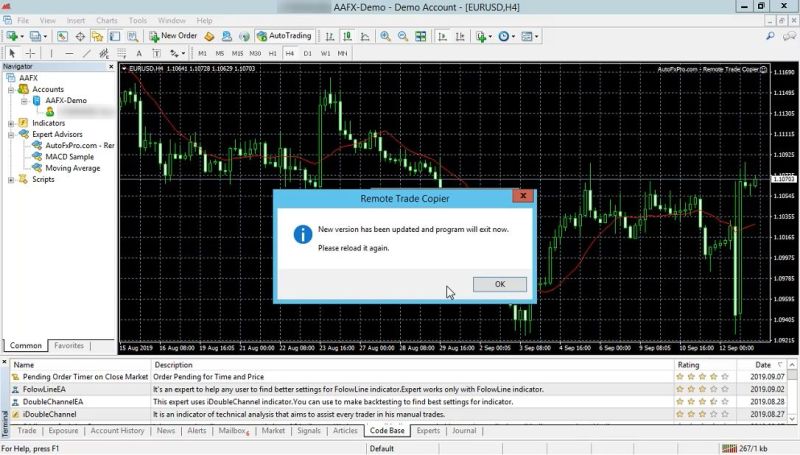This screenshot has width=800, height=455.
Task: Switch chart to the M15 timeframe
Action: point(237,53)
